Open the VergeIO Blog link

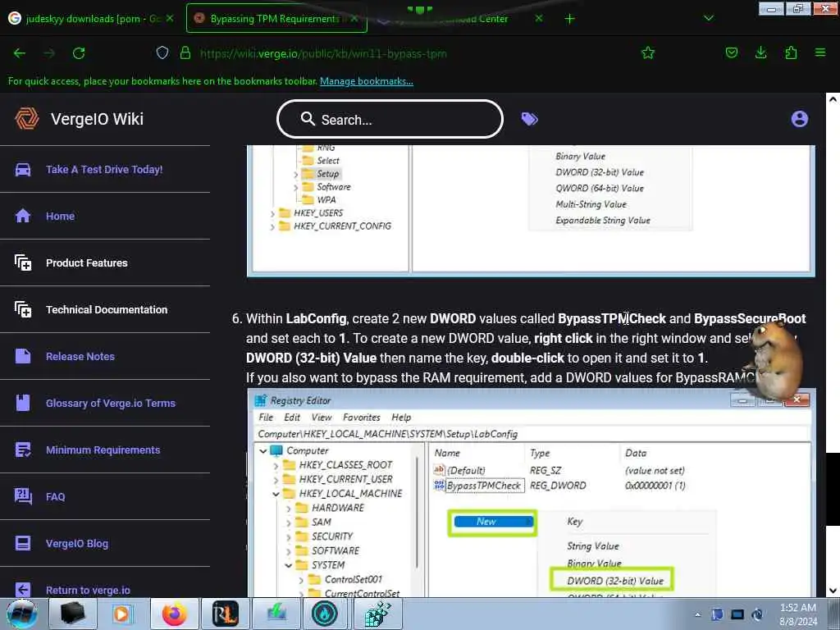pyautogui.click(x=76, y=543)
